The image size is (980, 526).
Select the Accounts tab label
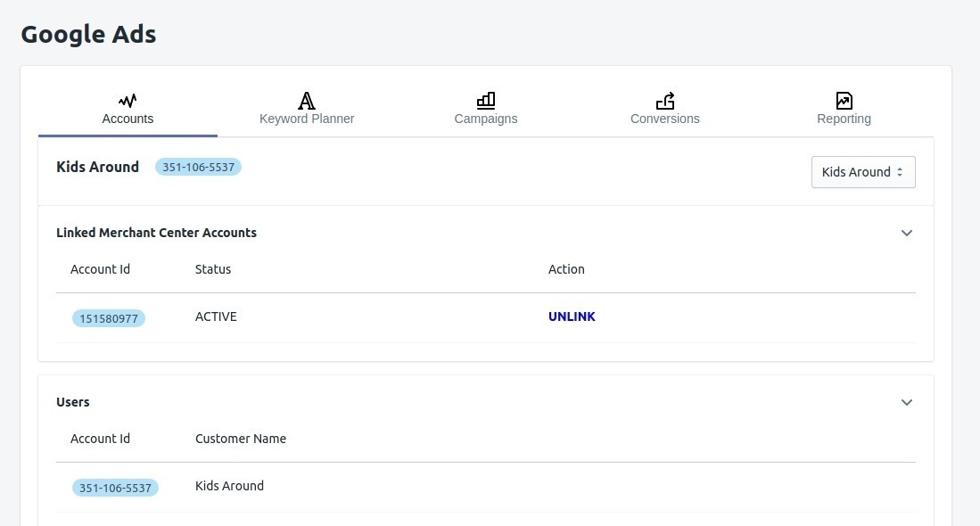(128, 119)
